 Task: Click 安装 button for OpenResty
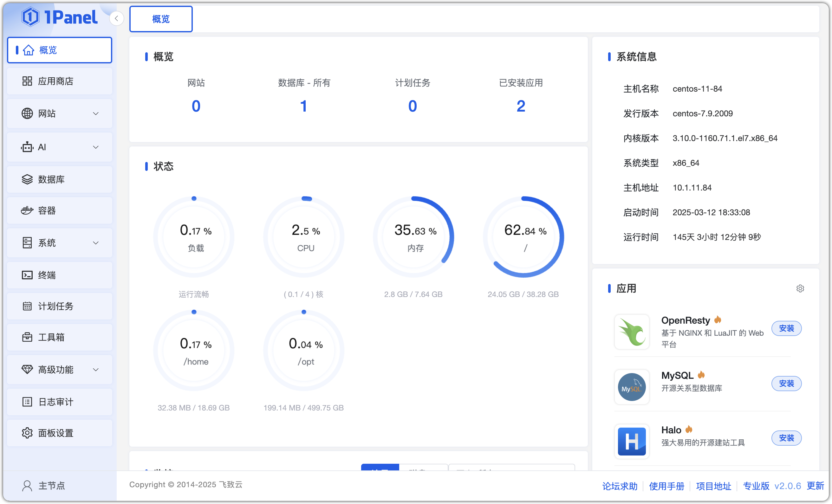tap(786, 328)
